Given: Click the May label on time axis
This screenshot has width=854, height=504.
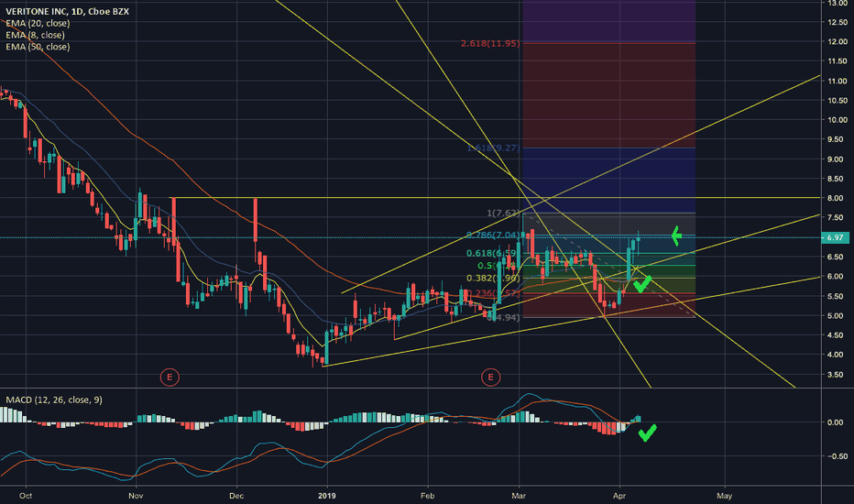Looking at the screenshot, I should [x=725, y=496].
